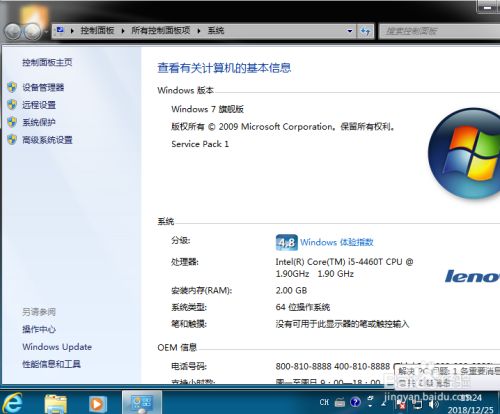Click the 4.8 experience index badge

click(x=286, y=243)
